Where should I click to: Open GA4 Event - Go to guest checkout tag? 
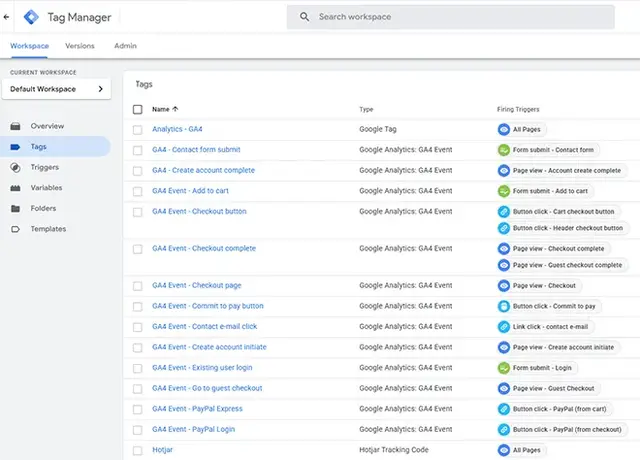click(207, 388)
